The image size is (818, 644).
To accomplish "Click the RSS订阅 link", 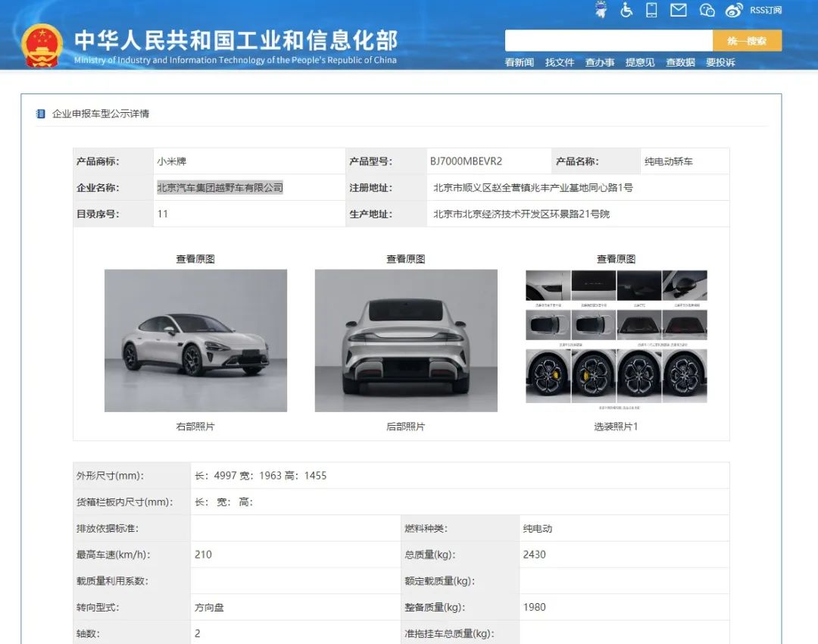I will click(765, 10).
